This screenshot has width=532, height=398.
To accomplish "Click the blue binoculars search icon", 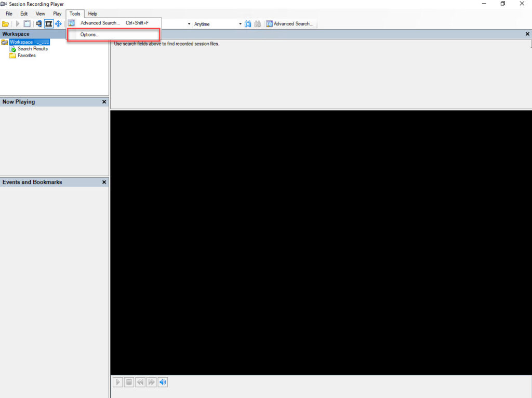I will tap(248, 24).
